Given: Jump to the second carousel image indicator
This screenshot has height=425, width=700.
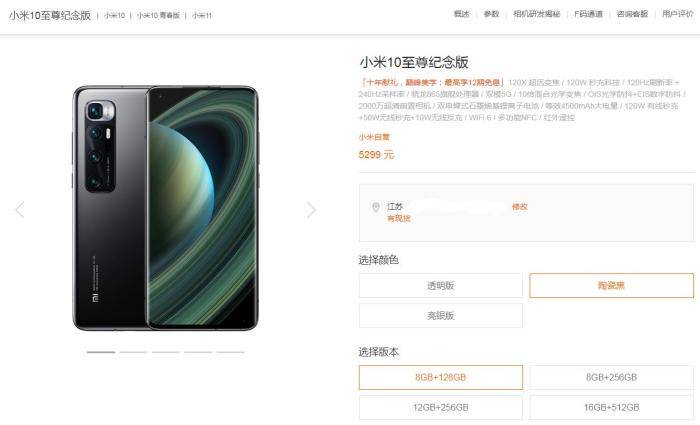Looking at the screenshot, I should pyautogui.click(x=133, y=352).
